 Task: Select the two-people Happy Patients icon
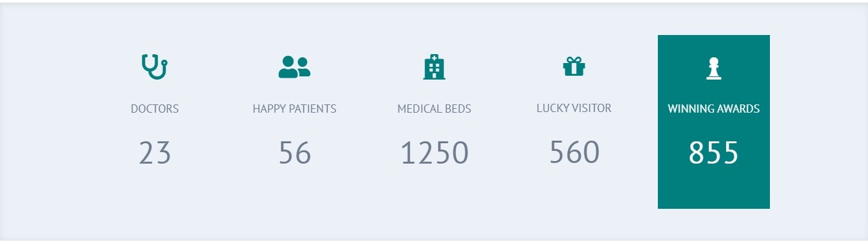pos(294,67)
